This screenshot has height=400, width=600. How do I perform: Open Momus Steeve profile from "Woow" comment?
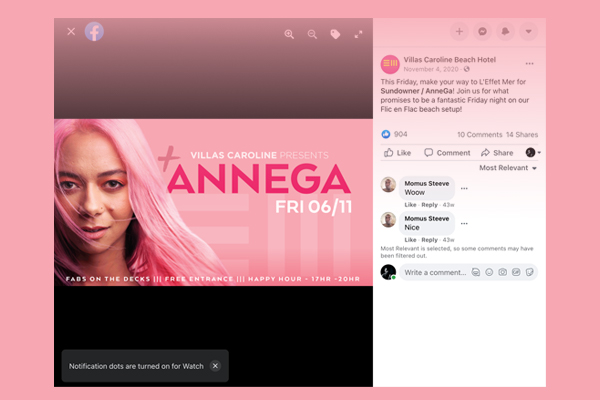point(427,184)
